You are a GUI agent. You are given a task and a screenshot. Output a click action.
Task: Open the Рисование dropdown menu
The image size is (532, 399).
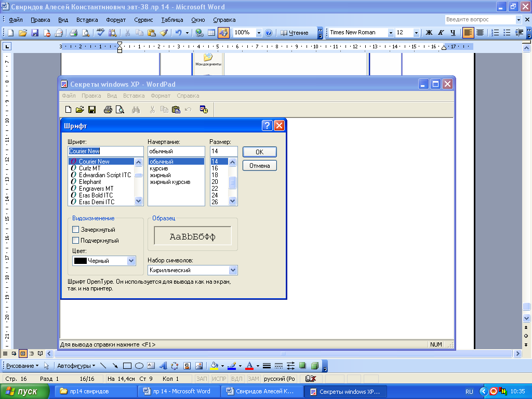tap(22, 366)
